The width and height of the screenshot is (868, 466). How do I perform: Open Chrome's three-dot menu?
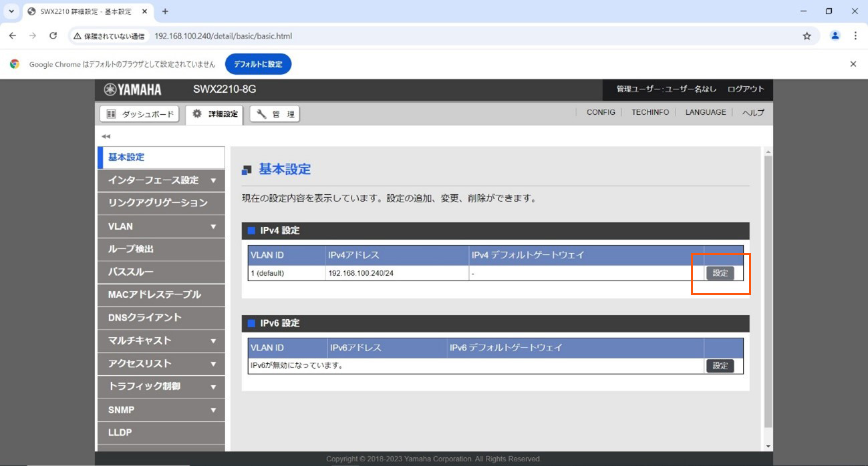(855, 36)
